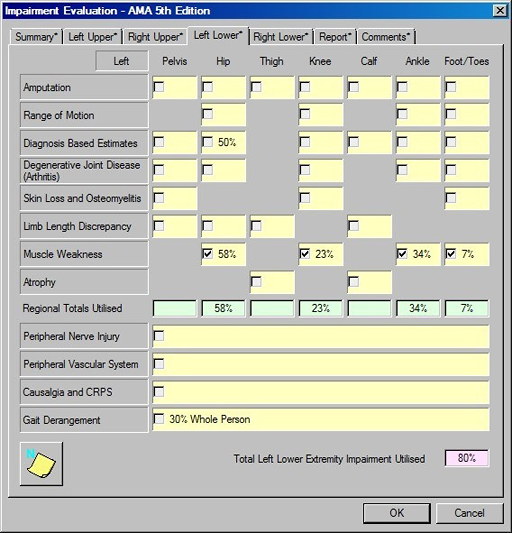The image size is (512, 533).
Task: Switch to the Summary tab
Action: pos(36,37)
